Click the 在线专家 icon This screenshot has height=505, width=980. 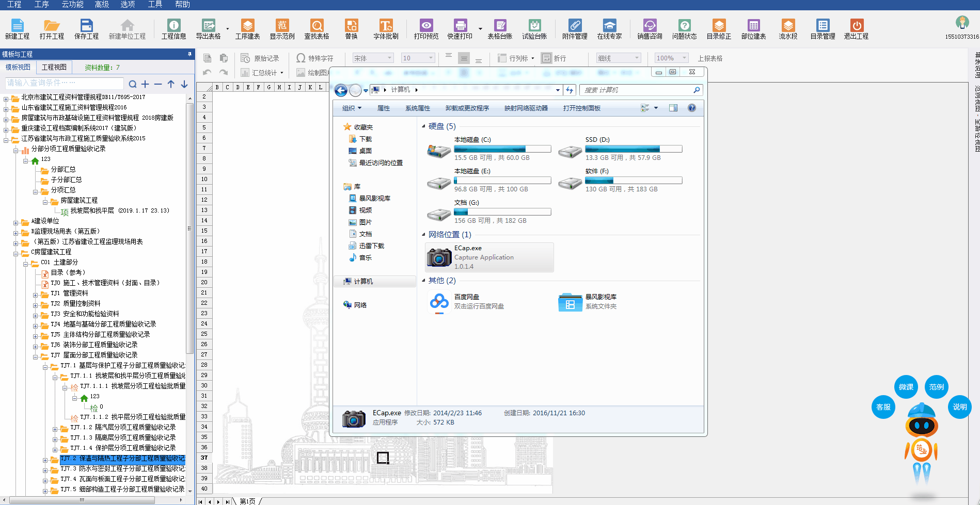pos(609,26)
